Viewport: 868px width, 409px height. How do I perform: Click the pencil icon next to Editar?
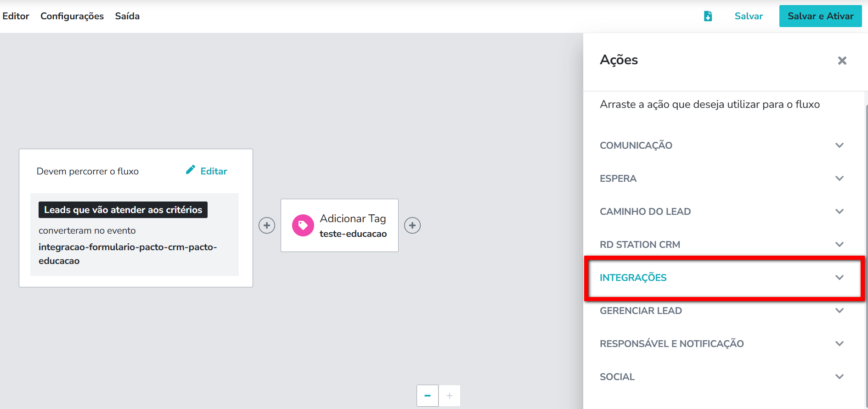(191, 170)
